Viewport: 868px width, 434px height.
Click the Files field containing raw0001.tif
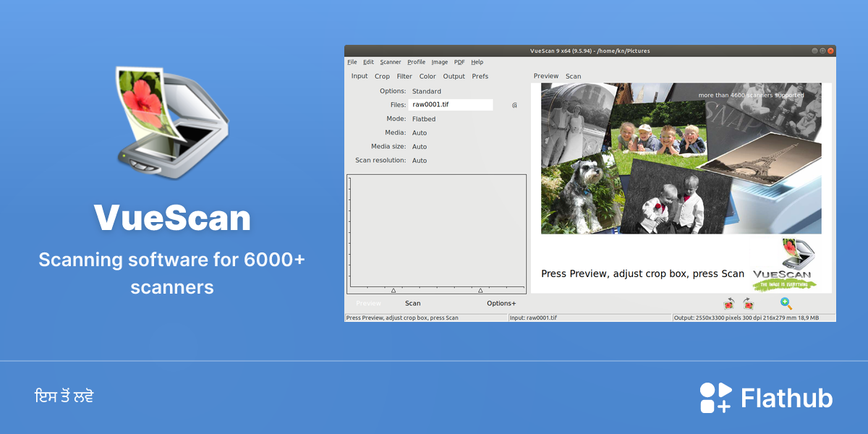coord(451,105)
